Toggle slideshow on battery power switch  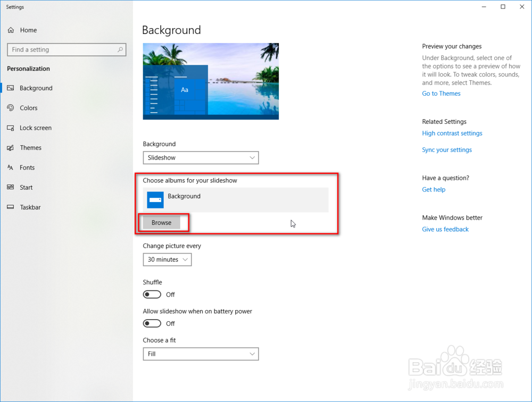click(152, 323)
